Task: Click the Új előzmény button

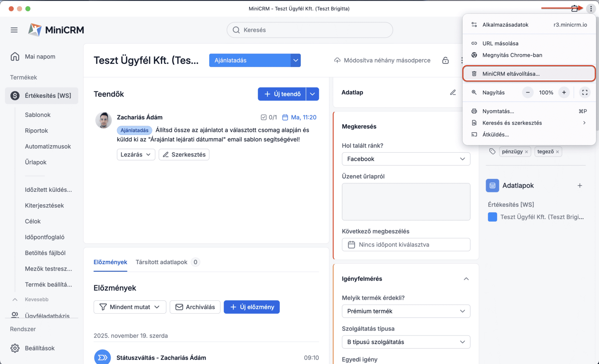Action: [251, 307]
